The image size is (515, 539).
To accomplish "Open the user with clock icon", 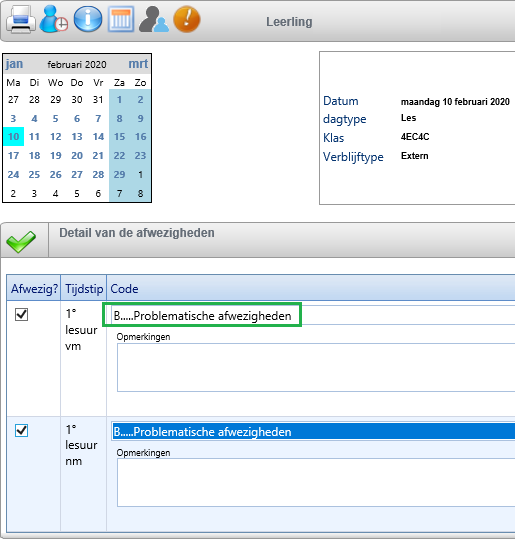I will [x=53, y=19].
